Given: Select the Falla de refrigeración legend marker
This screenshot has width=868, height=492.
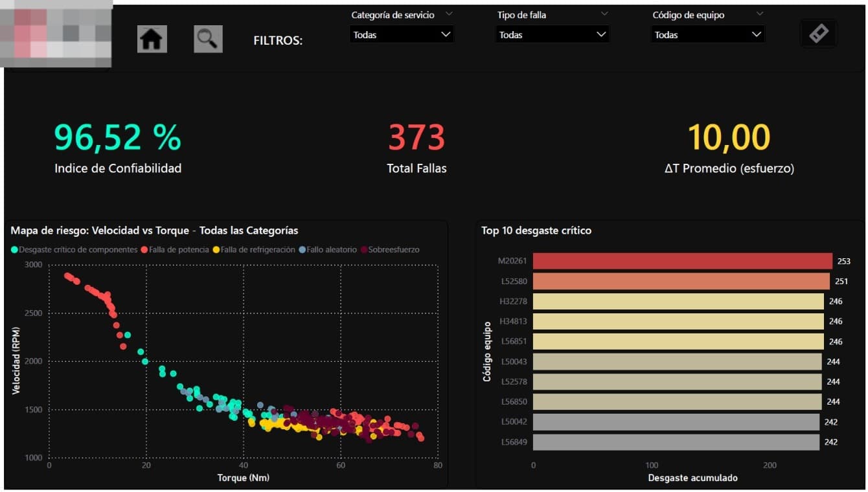Looking at the screenshot, I should coord(216,250).
